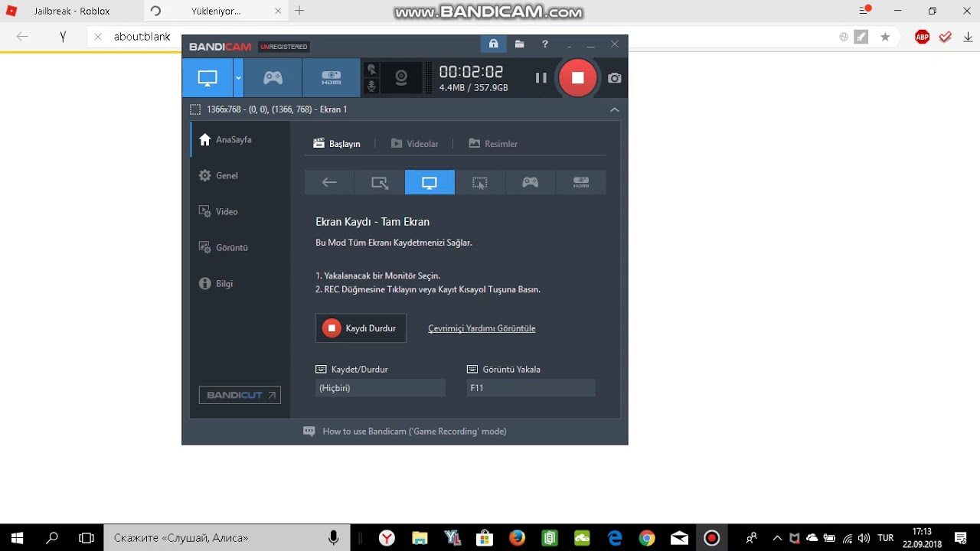Click the 1366x768 Ekran 1 target text
This screenshot has height=551, width=980.
point(276,109)
